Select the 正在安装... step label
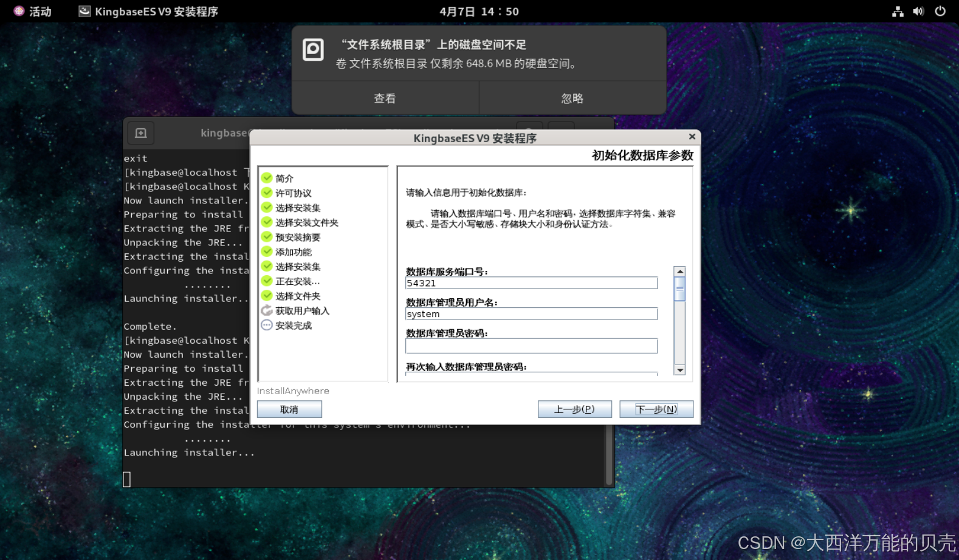The width and height of the screenshot is (959, 560). pyautogui.click(x=298, y=282)
